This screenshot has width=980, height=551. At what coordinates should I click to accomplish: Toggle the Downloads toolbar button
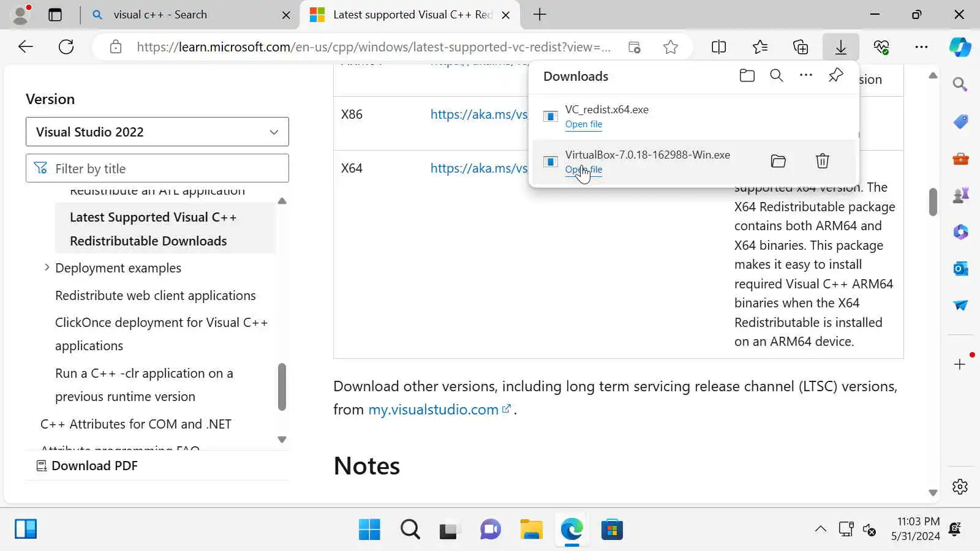(x=841, y=47)
